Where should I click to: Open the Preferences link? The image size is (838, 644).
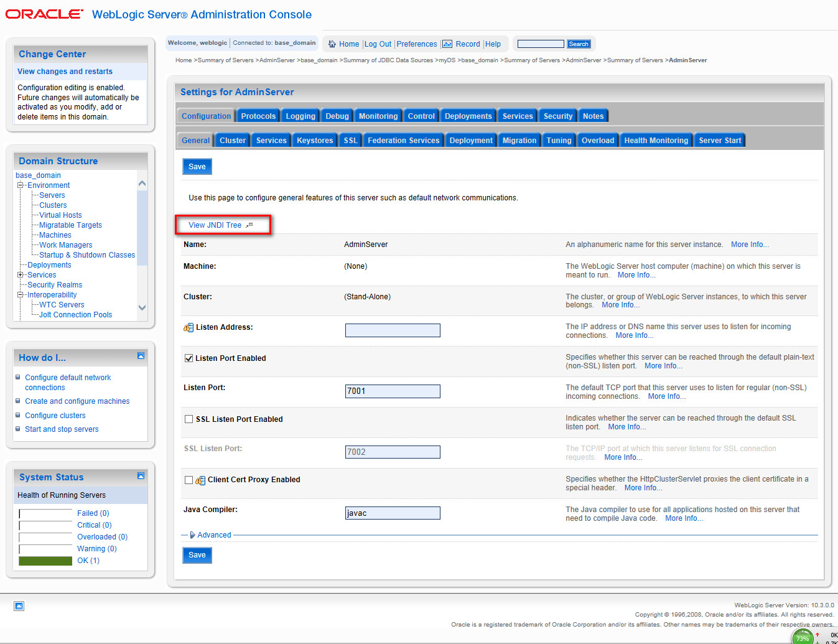[x=417, y=44]
